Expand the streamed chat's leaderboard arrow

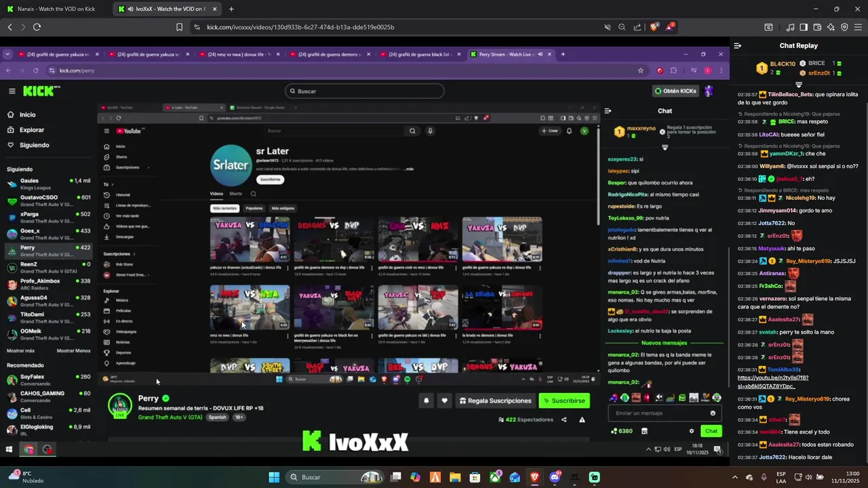(665, 147)
